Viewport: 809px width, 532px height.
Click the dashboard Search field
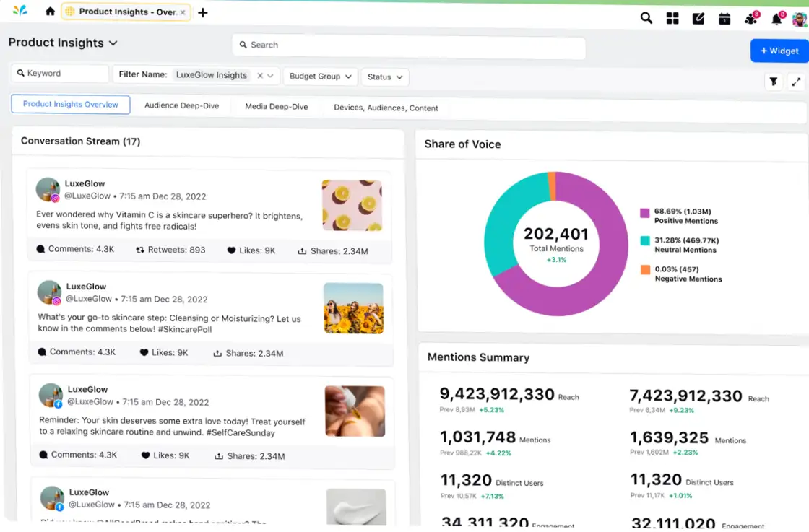[x=409, y=46]
